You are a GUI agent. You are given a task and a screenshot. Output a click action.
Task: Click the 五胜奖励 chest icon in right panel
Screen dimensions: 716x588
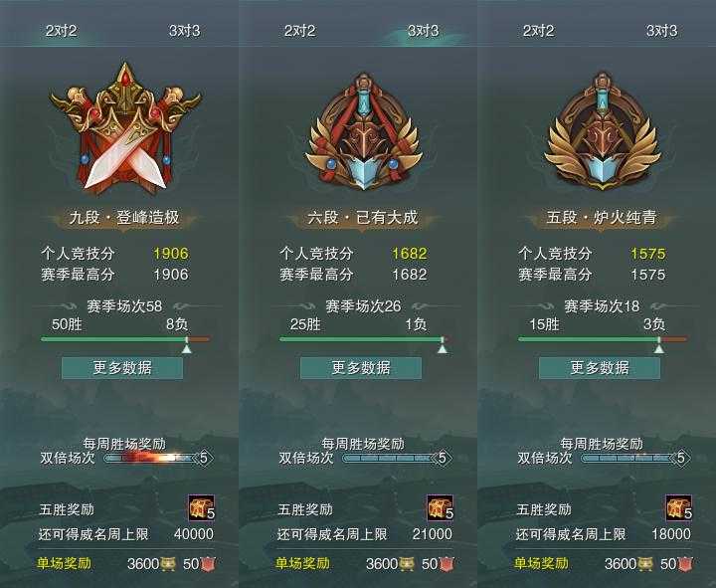679,507
